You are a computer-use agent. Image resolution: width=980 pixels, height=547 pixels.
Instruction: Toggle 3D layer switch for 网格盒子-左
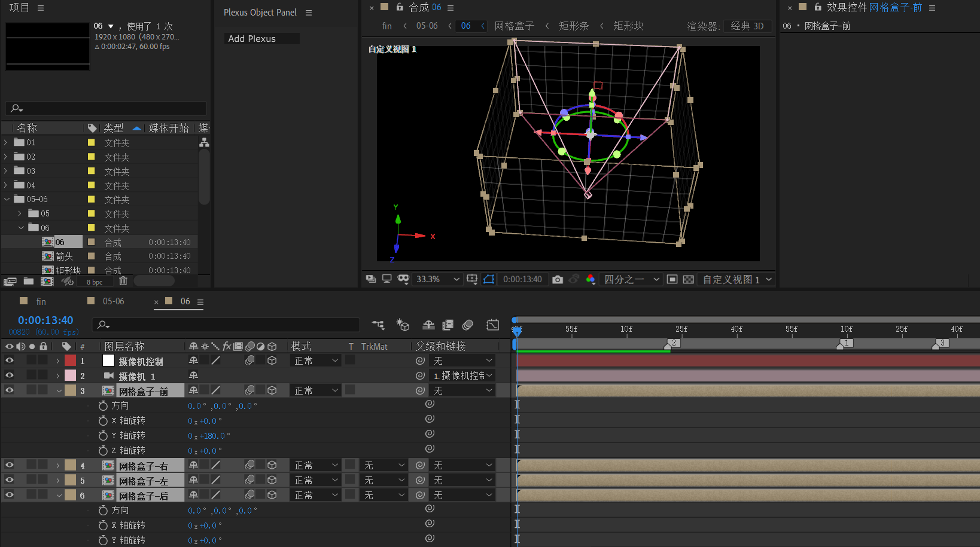click(x=272, y=480)
